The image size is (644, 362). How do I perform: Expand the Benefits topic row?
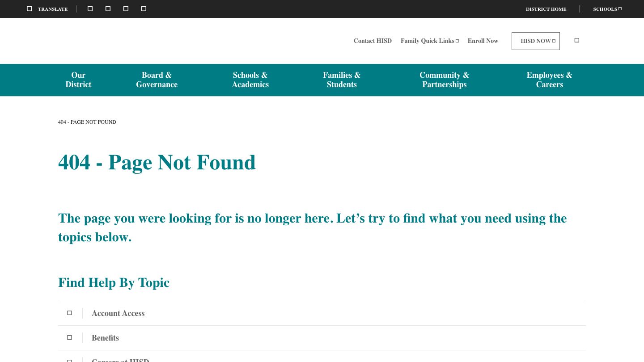[x=105, y=338]
